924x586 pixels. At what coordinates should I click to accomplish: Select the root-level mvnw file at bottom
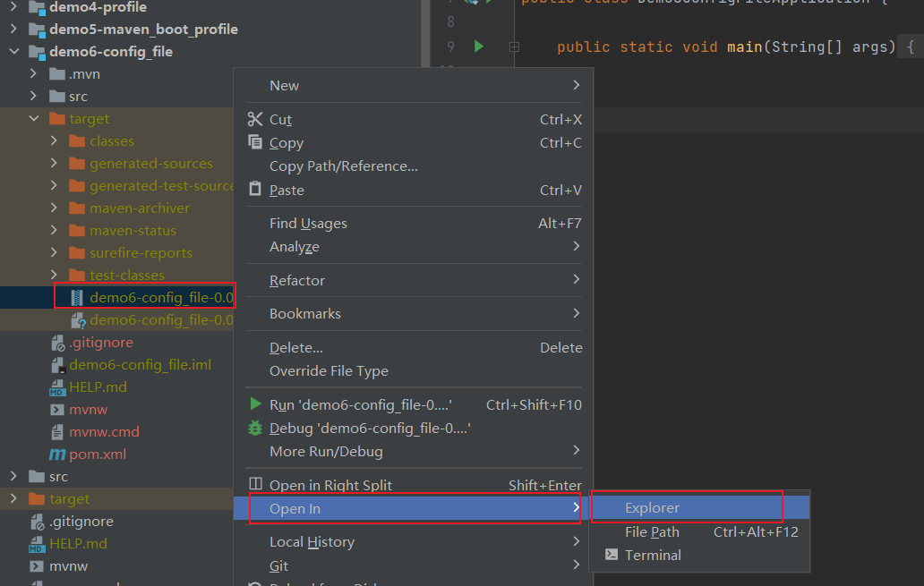[116, 566]
